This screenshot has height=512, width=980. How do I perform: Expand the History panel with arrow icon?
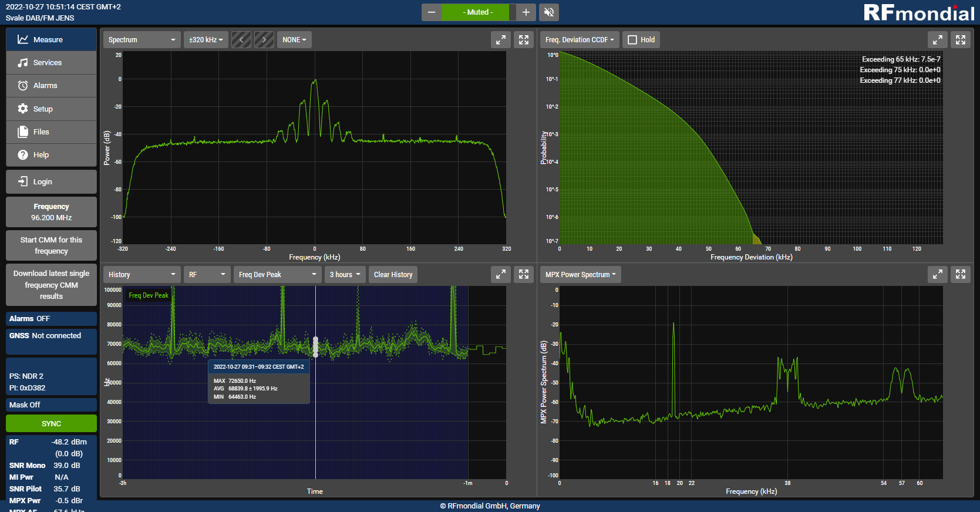point(501,274)
